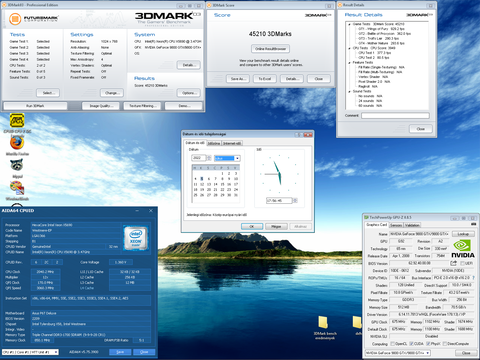Viewport: 480px width, 360px height.
Task: Toggle the DirectCompute checkbox
Action: [445, 344]
